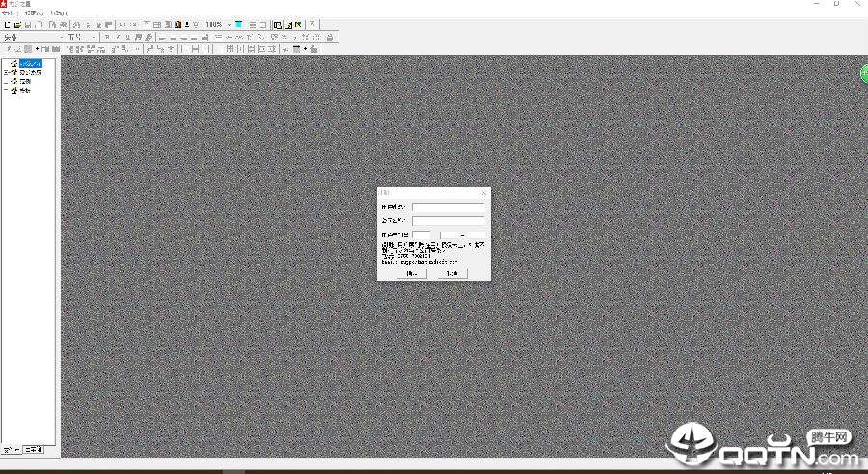Click the first text field in dialog
The height and width of the screenshot is (474, 868).
tap(448, 207)
